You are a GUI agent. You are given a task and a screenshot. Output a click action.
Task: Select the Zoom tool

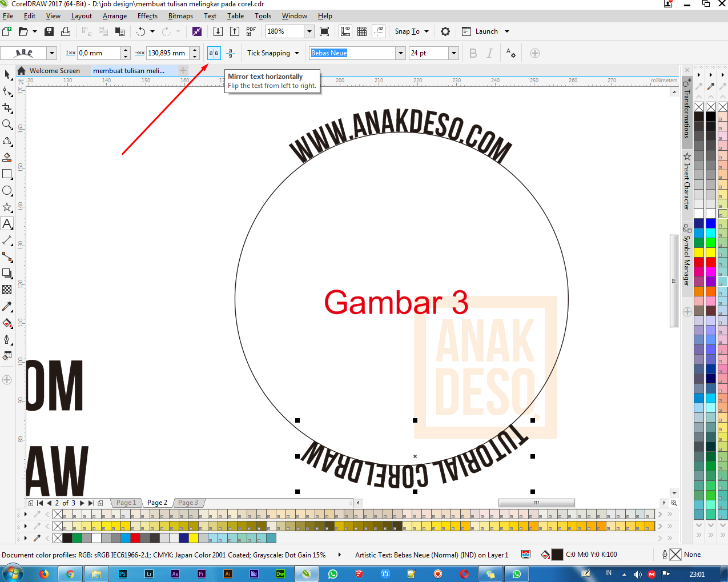click(x=7, y=125)
